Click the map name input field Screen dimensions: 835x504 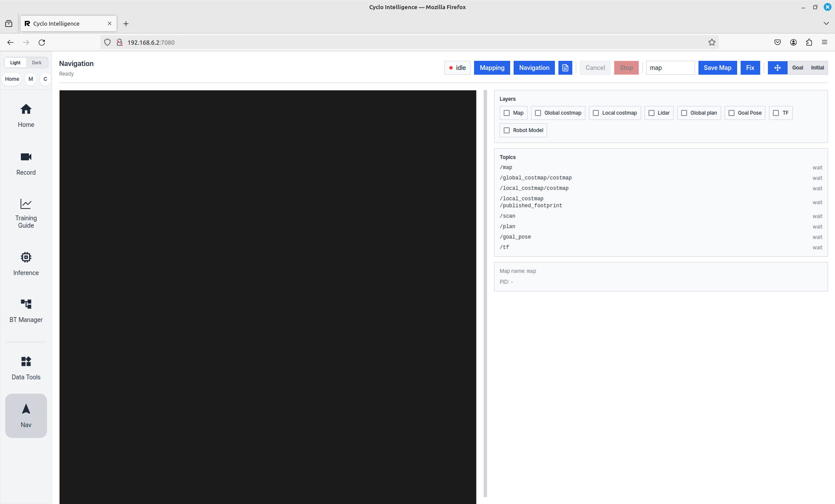tap(670, 68)
